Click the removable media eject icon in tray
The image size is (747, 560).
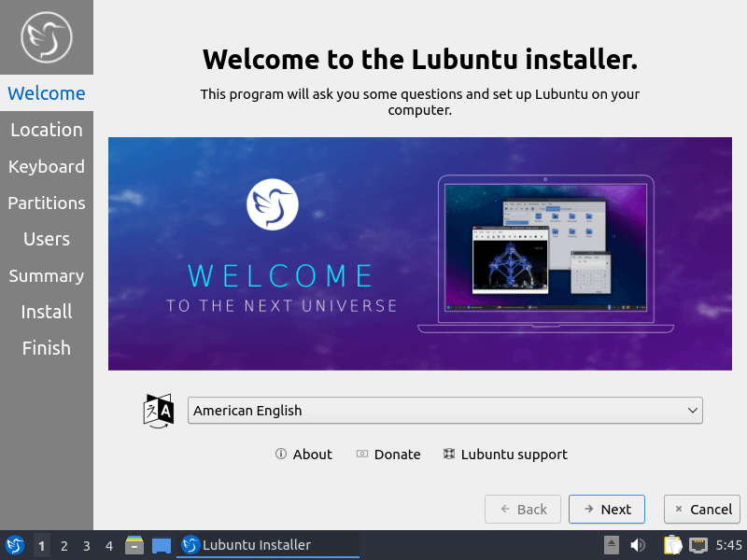tap(612, 544)
